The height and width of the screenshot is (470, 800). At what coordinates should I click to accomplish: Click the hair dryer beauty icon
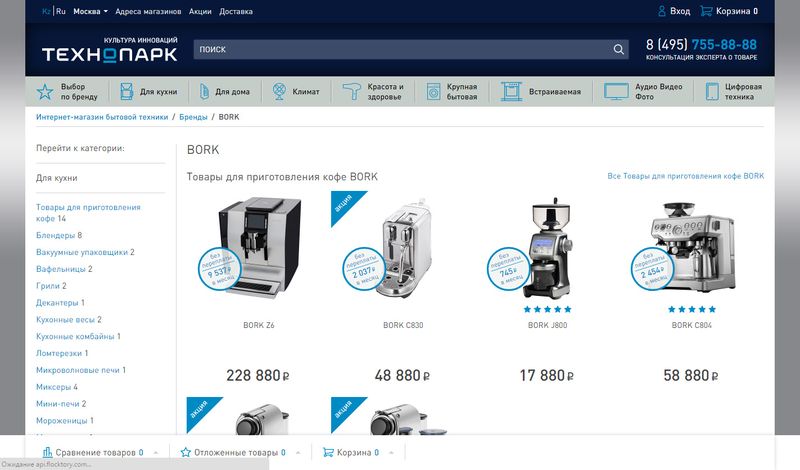(352, 92)
